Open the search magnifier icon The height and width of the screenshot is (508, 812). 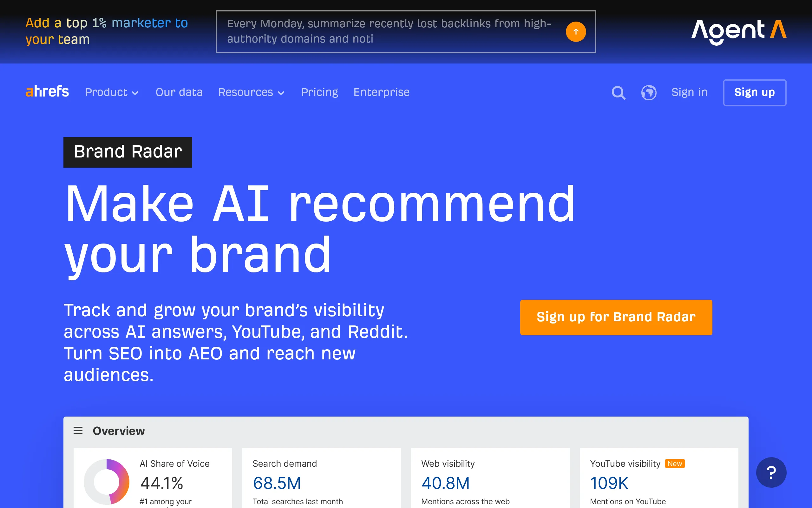619,93
